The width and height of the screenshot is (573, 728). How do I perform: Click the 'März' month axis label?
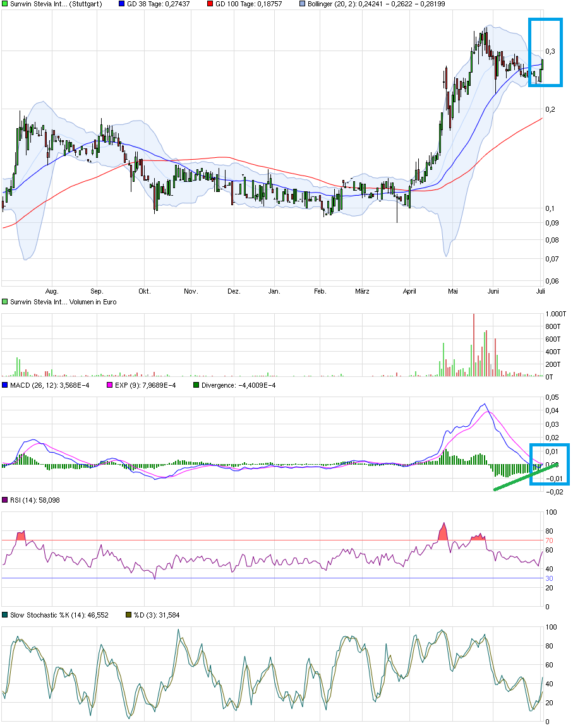pos(362,291)
